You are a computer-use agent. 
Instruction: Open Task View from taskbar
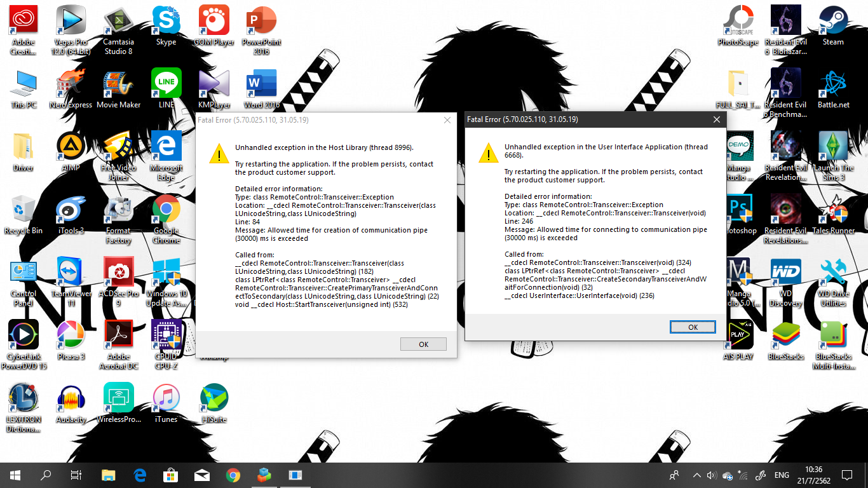click(76, 475)
